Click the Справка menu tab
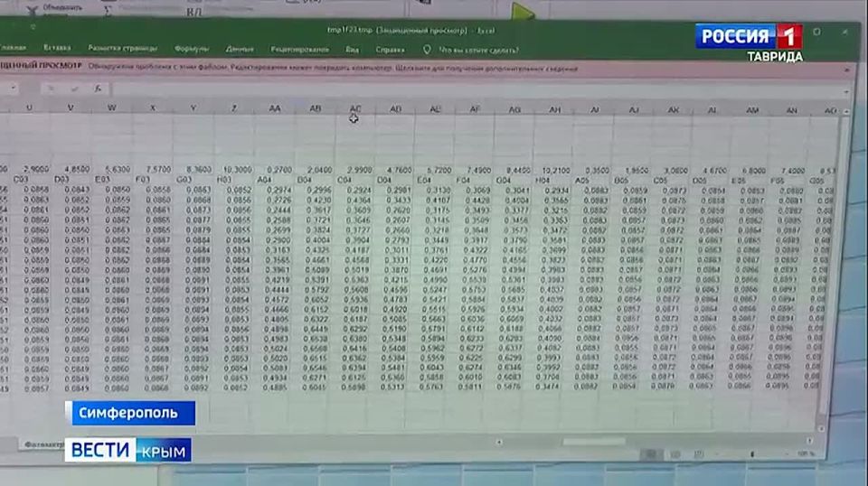868x486 pixels. tap(390, 49)
